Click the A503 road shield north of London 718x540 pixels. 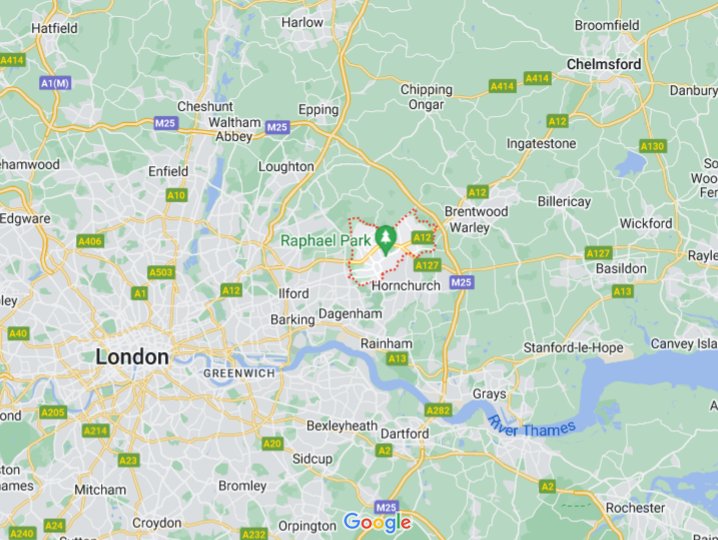pos(161,273)
